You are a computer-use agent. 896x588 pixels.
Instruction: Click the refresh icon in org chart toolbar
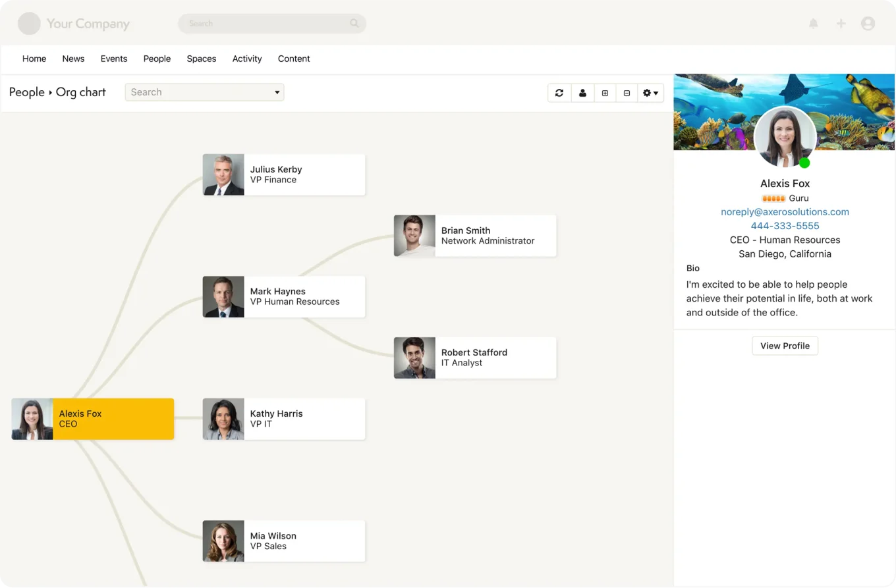point(559,93)
